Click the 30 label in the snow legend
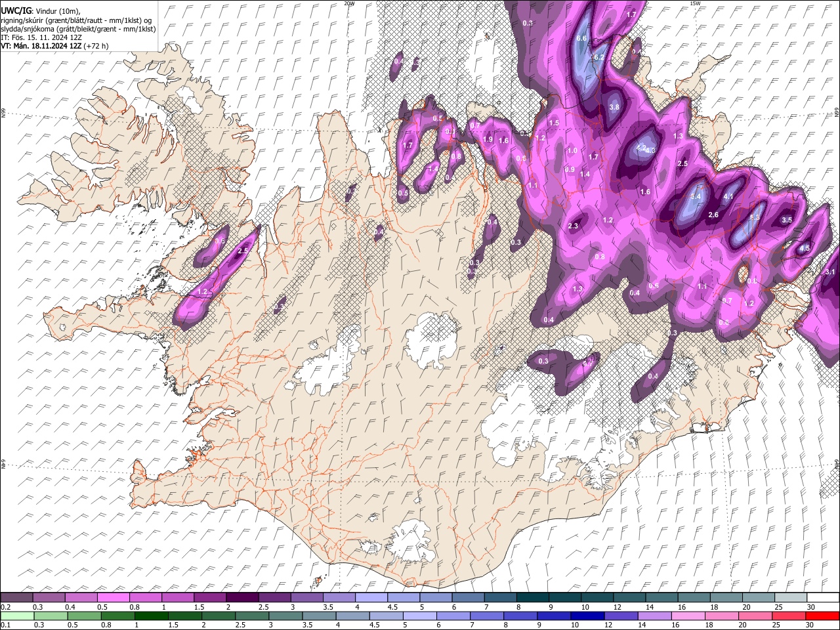Viewport: 840px width, 630px height. point(811,607)
